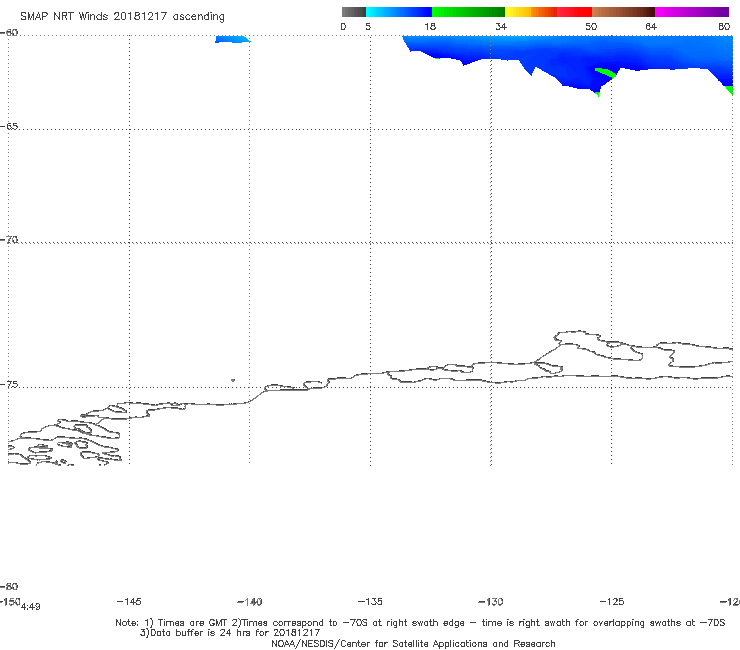Screen dimensions: 740x650
Task: Click the magenta 64-80 segment of the color bar
Action: (692, 12)
